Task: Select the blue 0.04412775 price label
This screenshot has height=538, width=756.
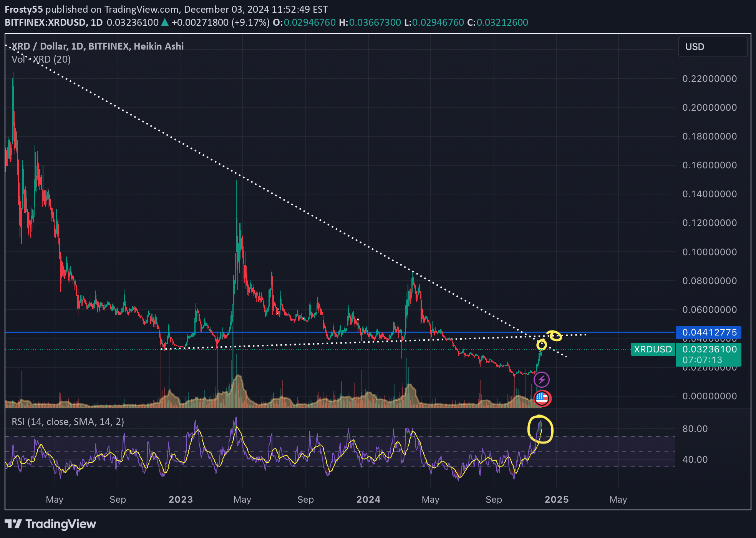Action: [709, 332]
